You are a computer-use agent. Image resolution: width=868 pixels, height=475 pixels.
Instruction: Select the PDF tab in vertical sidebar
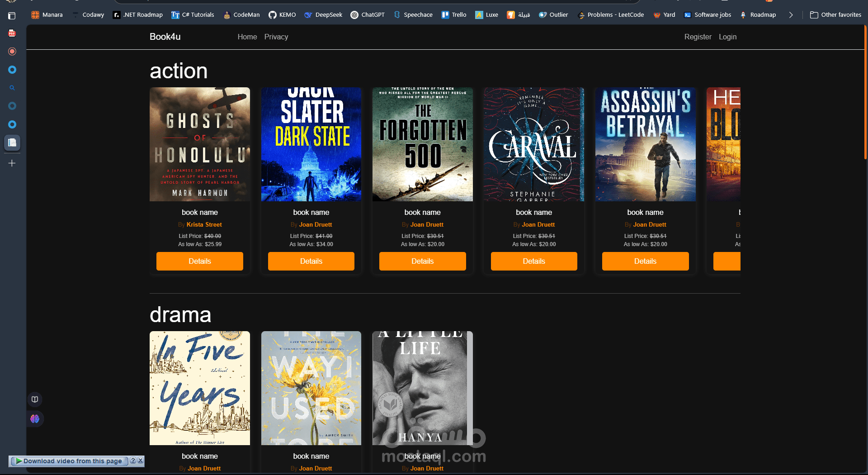[x=12, y=33]
